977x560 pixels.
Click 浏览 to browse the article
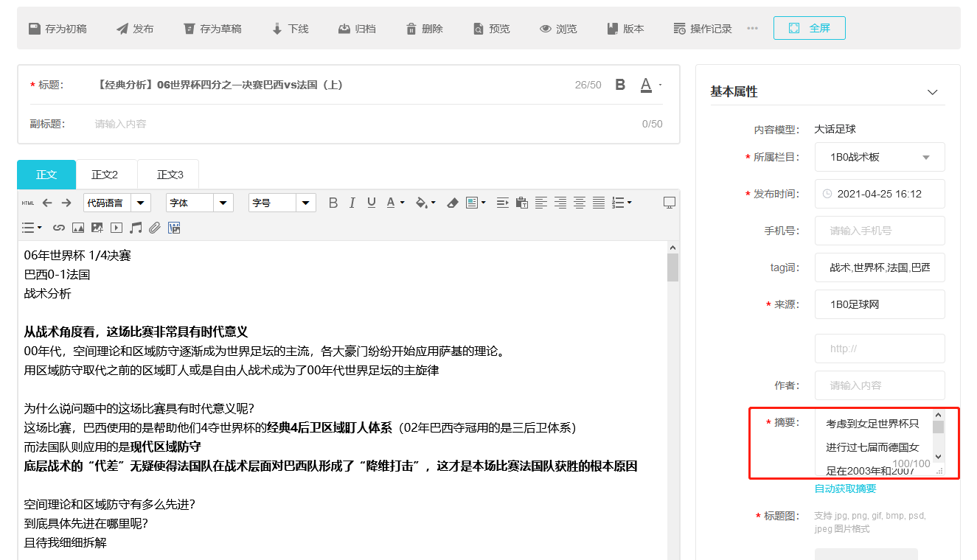click(x=558, y=29)
